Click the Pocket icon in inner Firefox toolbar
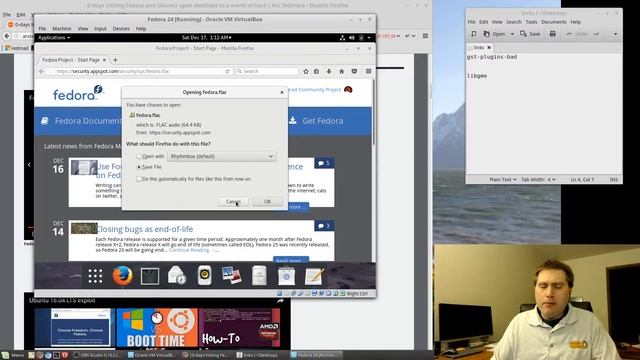Screen dimensions: 640x360 [354, 71]
